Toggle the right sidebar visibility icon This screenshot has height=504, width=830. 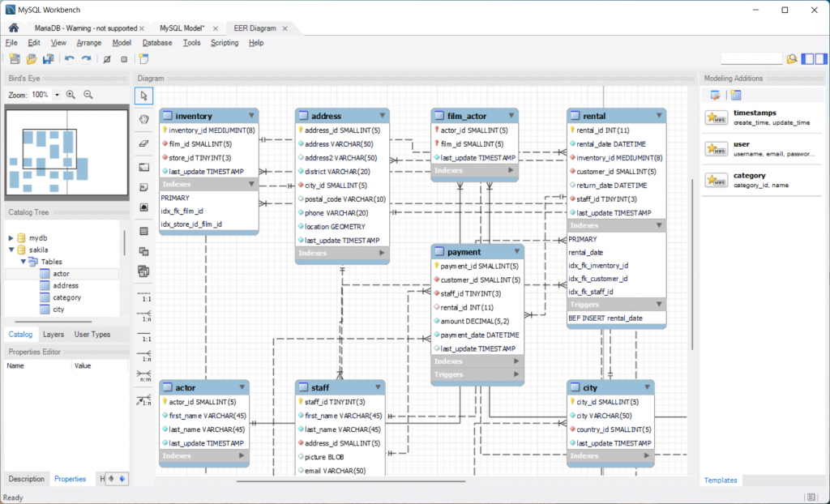click(820, 59)
